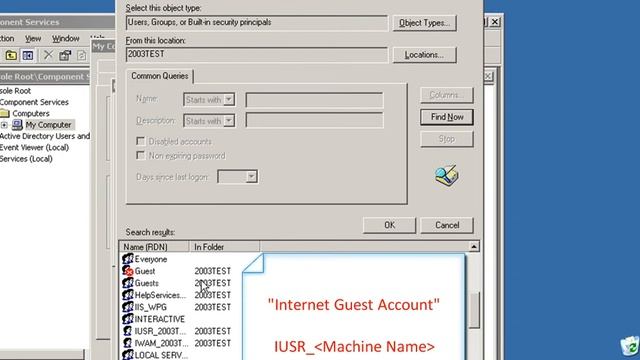Click the IUSR_2003T user icon
Viewport: 640px width, 360px height.
128,331
